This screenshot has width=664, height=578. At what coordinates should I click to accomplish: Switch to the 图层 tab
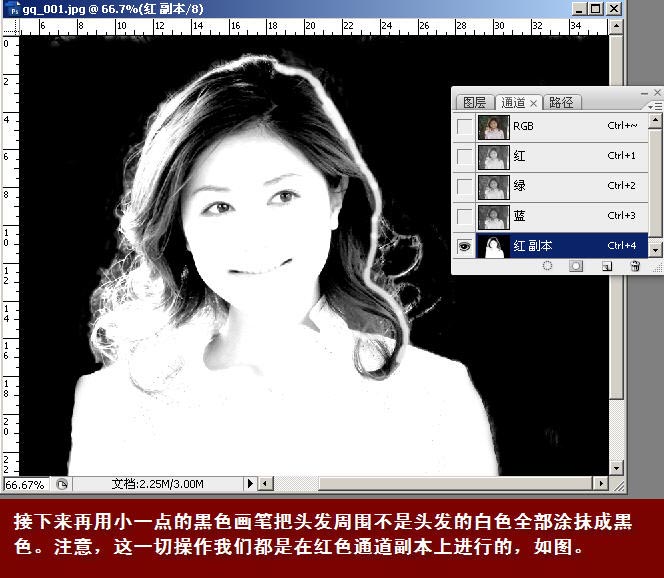point(474,103)
